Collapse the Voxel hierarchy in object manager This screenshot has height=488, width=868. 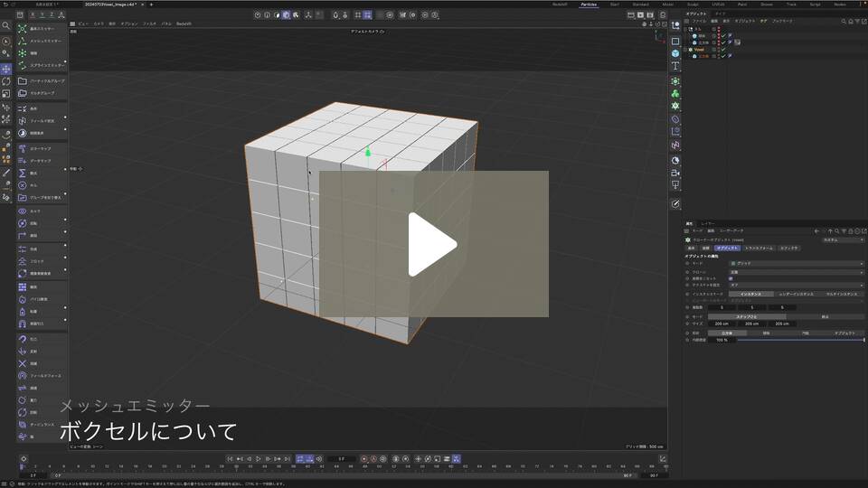click(685, 49)
